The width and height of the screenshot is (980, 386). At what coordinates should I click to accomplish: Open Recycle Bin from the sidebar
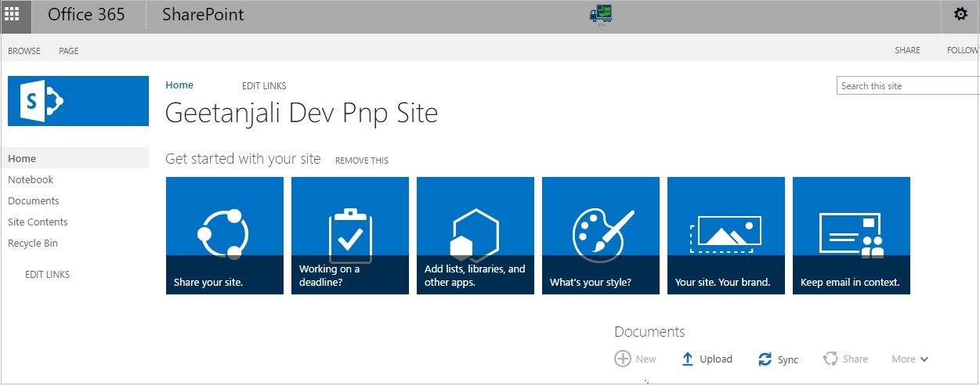[x=33, y=244]
